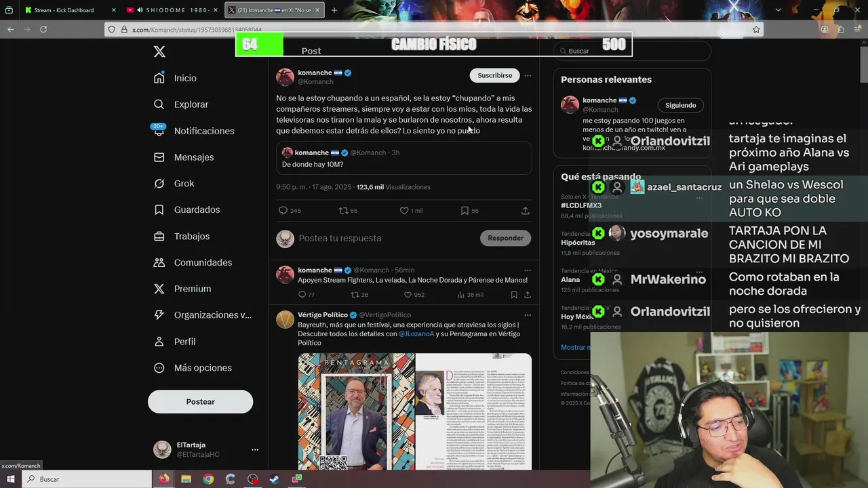Bookmark komanche's reply post
Screen dimensions: 868x488
(x=514, y=295)
